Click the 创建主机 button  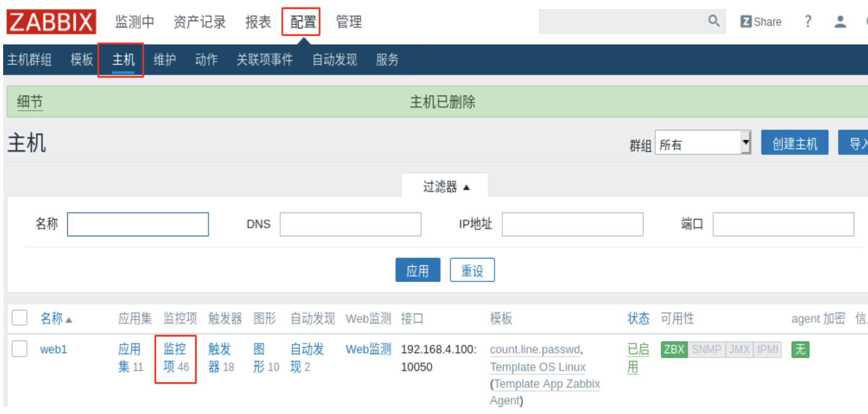(795, 143)
